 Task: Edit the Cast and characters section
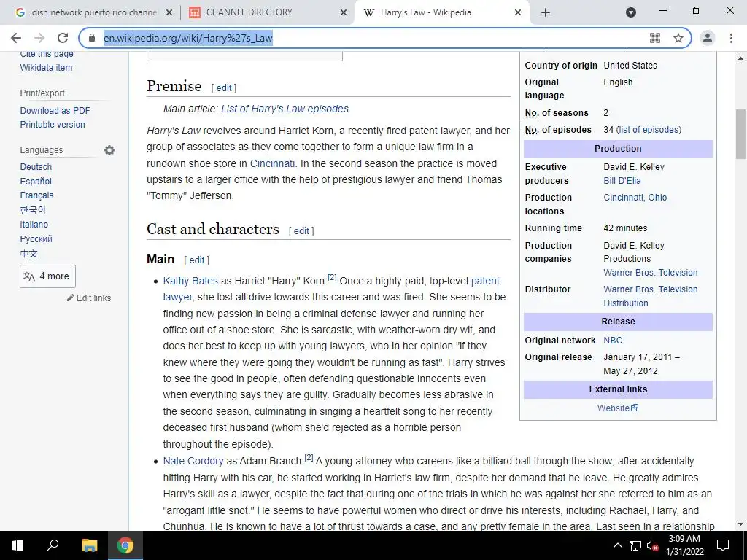(x=301, y=230)
